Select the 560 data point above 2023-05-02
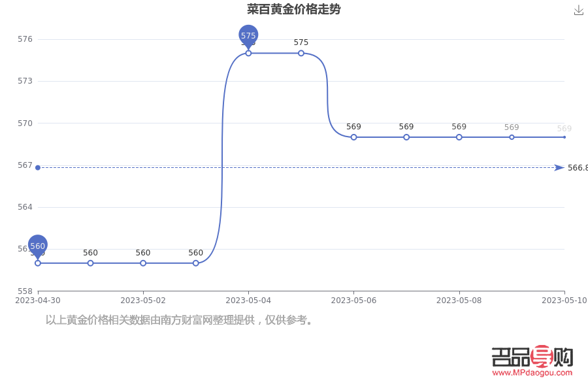Viewport: 588px width, 392px height. pyautogui.click(x=142, y=263)
